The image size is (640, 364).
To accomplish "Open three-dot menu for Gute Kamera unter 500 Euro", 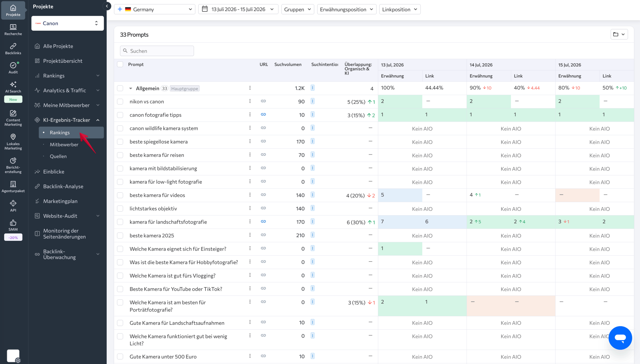I will tap(249, 356).
